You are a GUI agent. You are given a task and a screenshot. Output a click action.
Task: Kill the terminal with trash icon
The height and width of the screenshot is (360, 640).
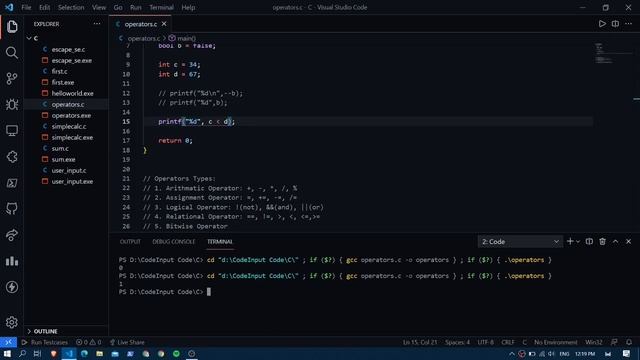click(602, 242)
